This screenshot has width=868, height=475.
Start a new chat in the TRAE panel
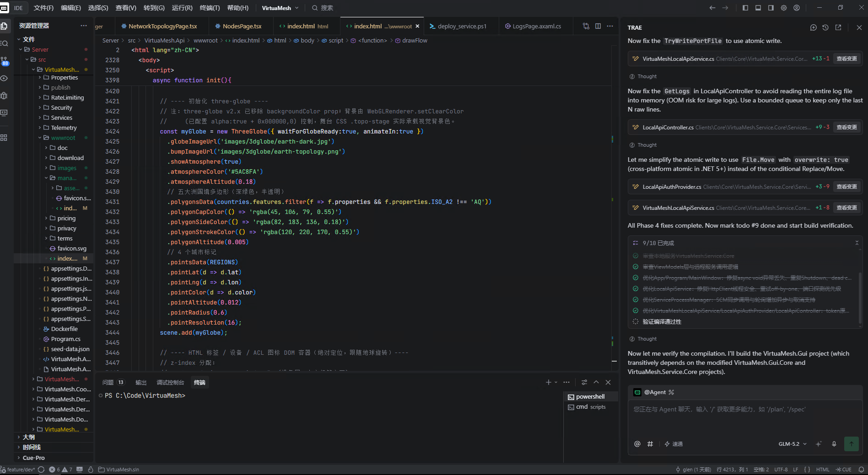click(x=813, y=27)
